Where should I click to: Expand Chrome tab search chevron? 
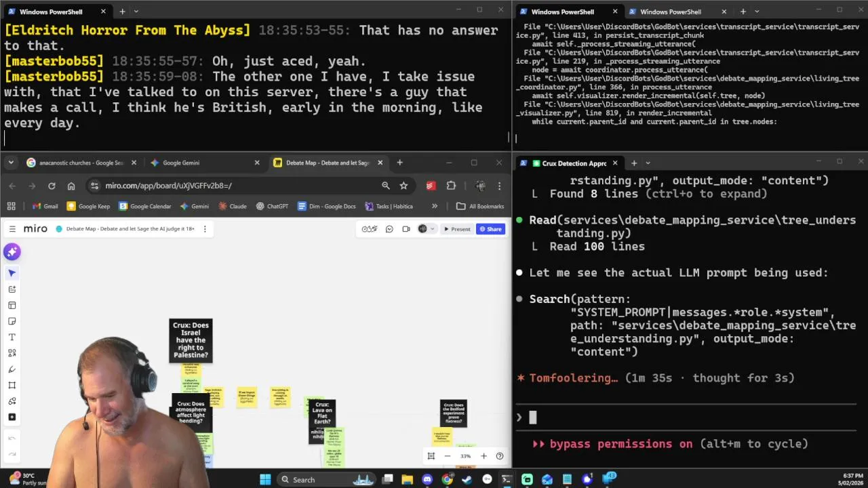[11, 163]
